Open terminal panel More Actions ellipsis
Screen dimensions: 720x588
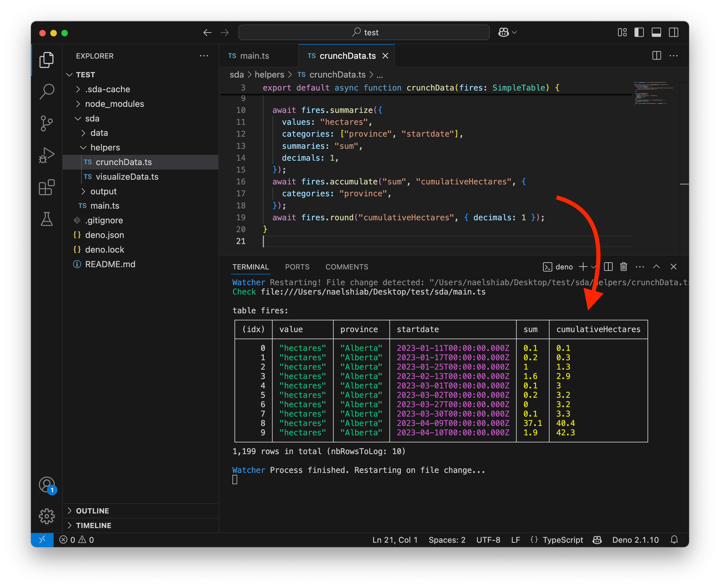pos(640,267)
